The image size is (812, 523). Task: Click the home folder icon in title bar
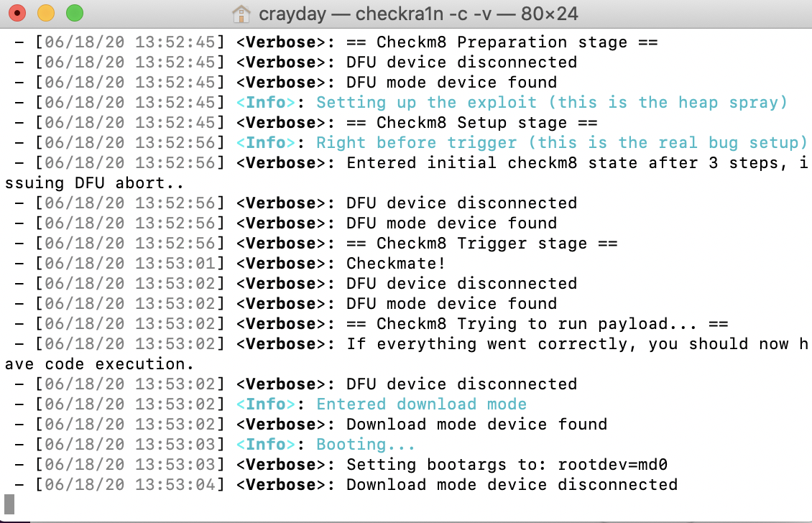[x=241, y=13]
